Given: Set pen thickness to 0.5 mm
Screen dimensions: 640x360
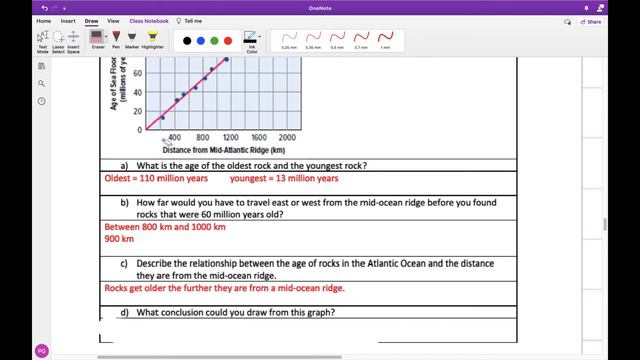Looking at the screenshot, I should click(337, 40).
